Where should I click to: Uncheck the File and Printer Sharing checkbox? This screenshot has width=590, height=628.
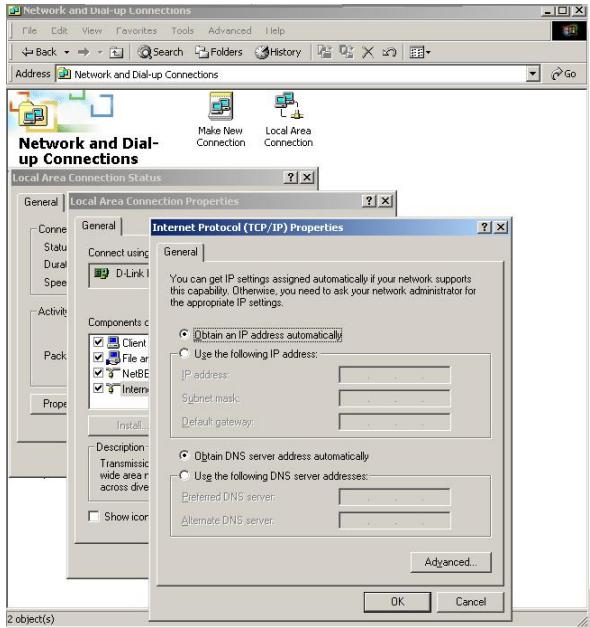(98, 357)
